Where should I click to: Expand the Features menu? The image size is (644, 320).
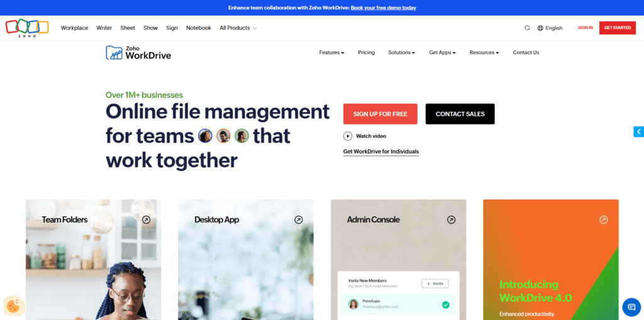click(331, 53)
